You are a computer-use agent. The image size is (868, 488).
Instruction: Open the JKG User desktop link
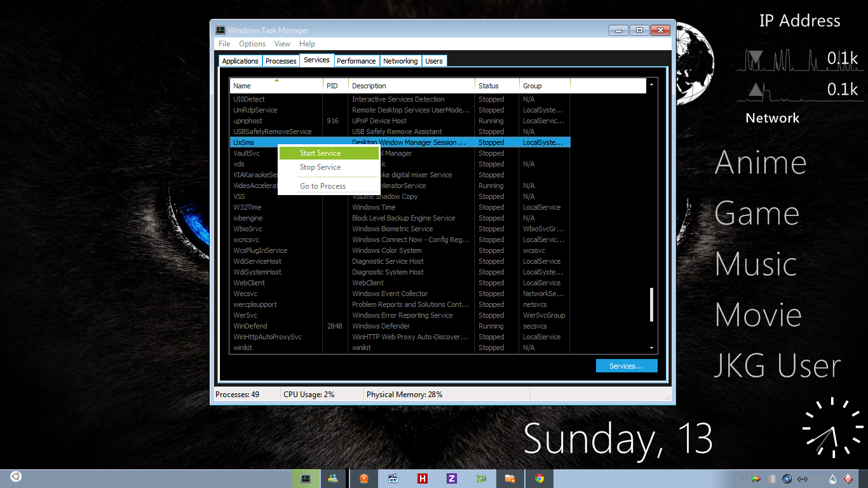click(x=777, y=366)
